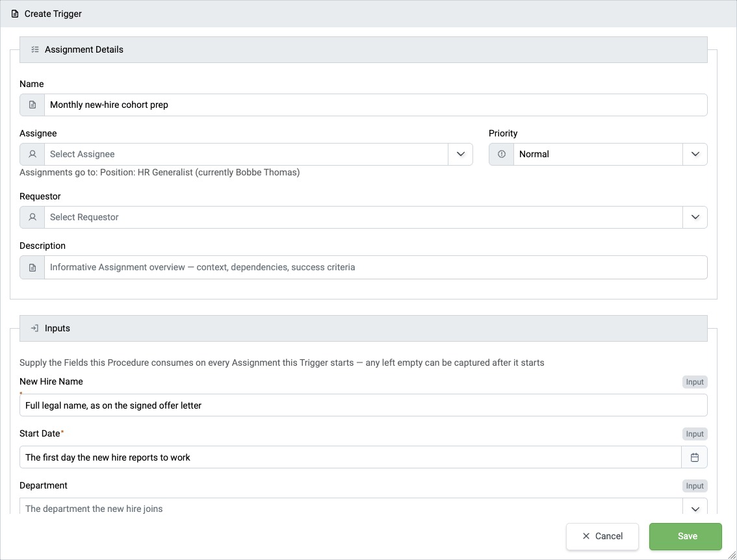Select the Priority Normal combo box
Viewport: 737px width, 560px height.
pyautogui.click(x=598, y=154)
